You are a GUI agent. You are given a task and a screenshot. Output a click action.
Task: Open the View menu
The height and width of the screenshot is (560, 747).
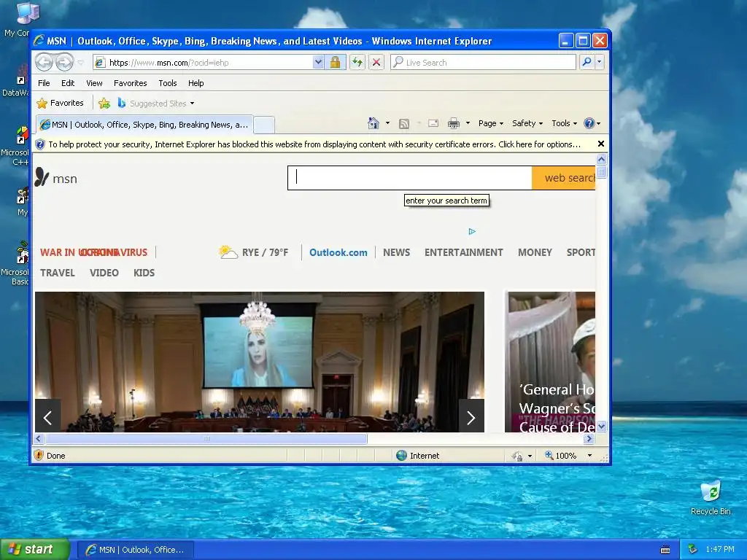pos(94,83)
